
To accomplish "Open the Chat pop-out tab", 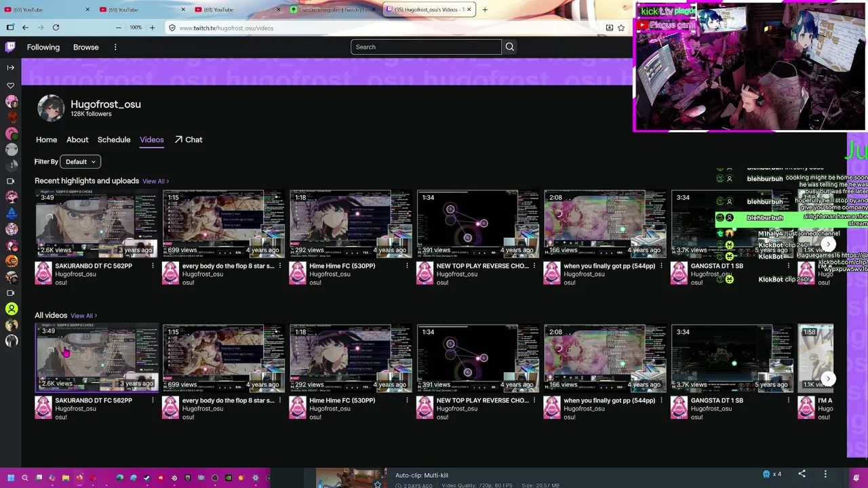I will click(189, 140).
